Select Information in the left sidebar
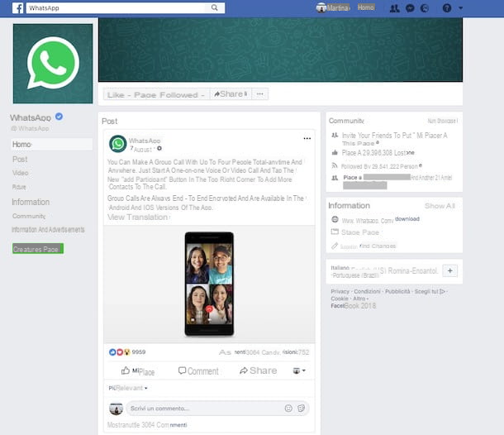 tap(31, 202)
